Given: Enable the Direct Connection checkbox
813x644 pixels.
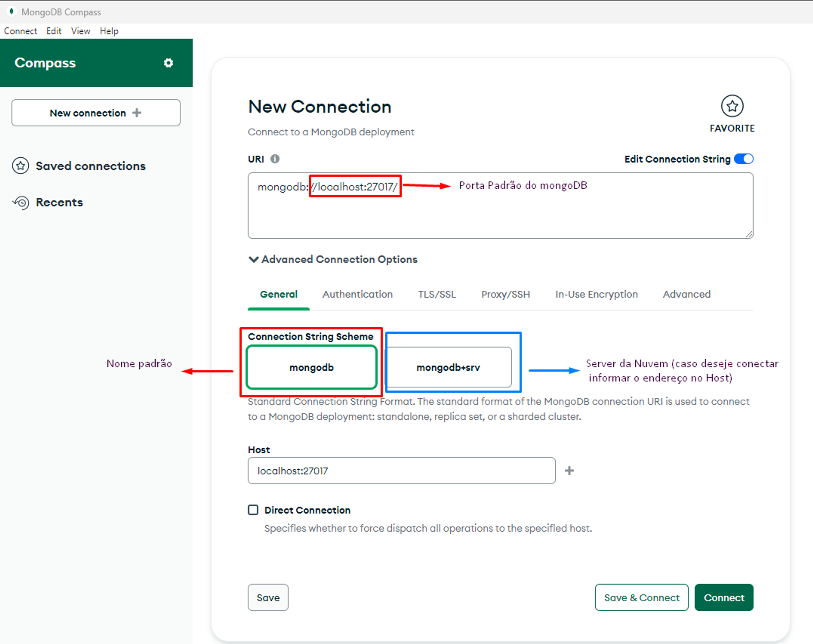Looking at the screenshot, I should click(x=253, y=510).
